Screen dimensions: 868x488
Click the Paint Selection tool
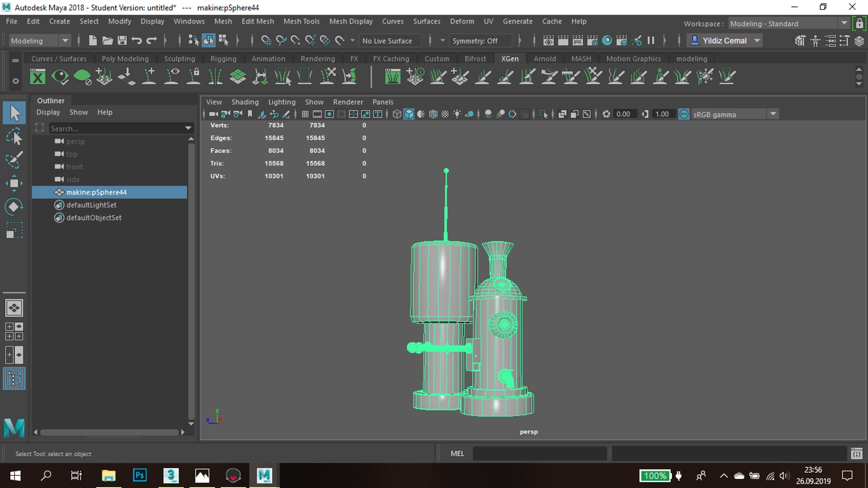tap(14, 160)
